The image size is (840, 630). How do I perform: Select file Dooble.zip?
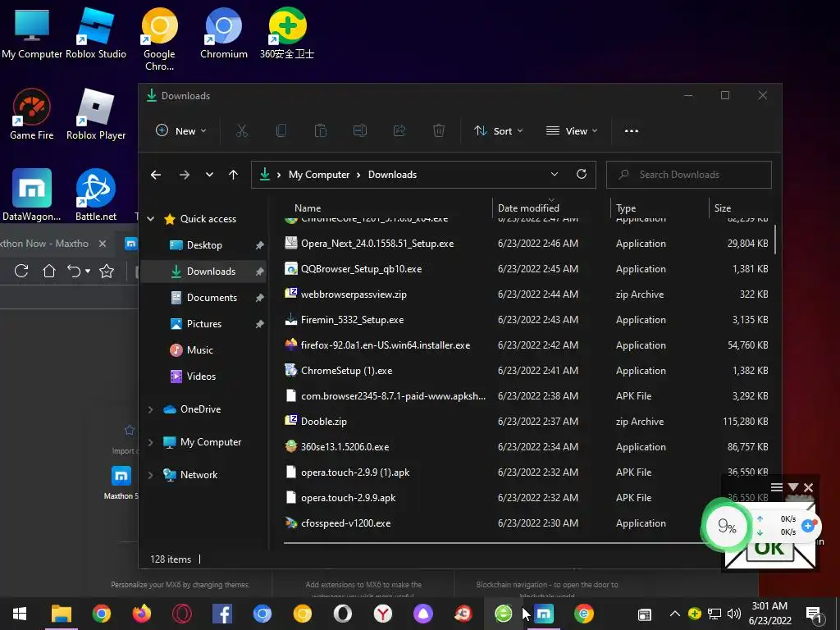click(x=526, y=422)
